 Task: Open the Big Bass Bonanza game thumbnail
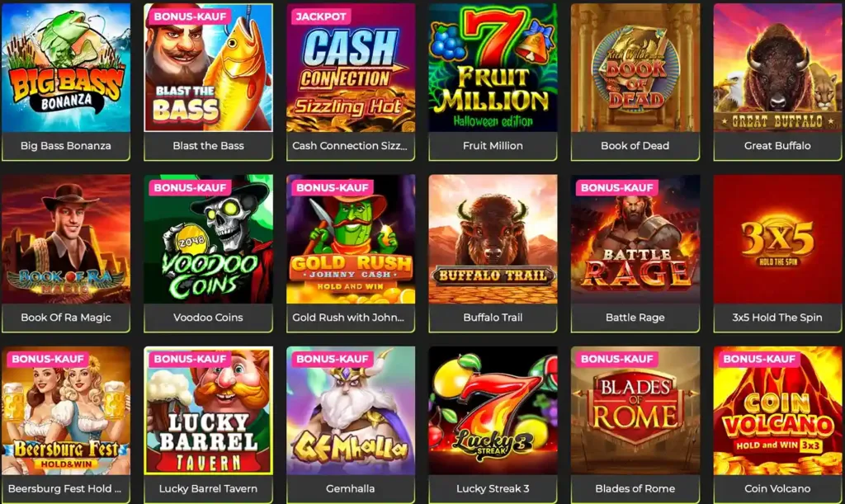66,68
